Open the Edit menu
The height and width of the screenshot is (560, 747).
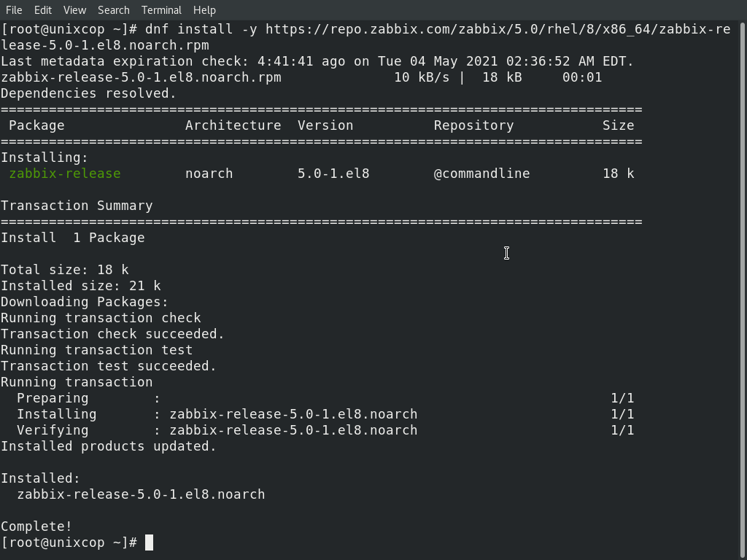[43, 10]
